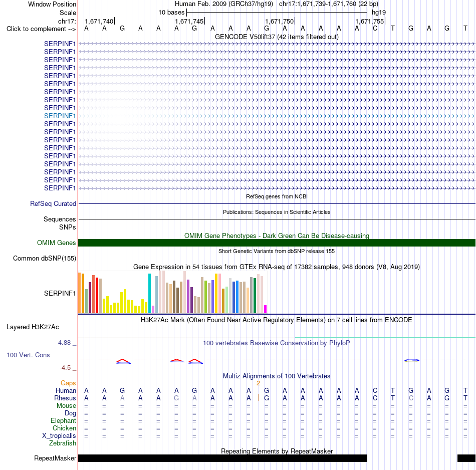Click 'Short Genetic Variants from dbSNP release 155'

coord(277,251)
